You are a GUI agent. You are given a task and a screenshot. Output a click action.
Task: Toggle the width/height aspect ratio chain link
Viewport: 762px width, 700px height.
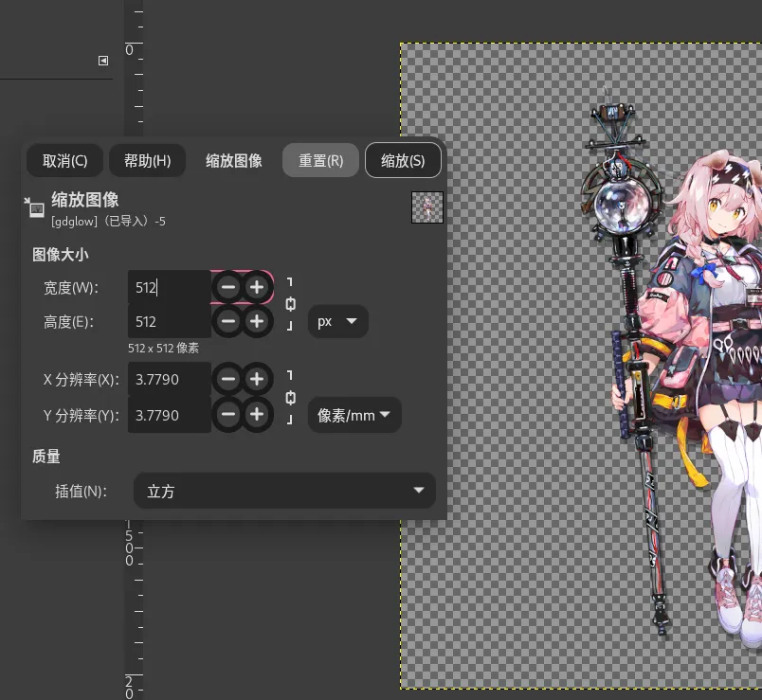(291, 304)
